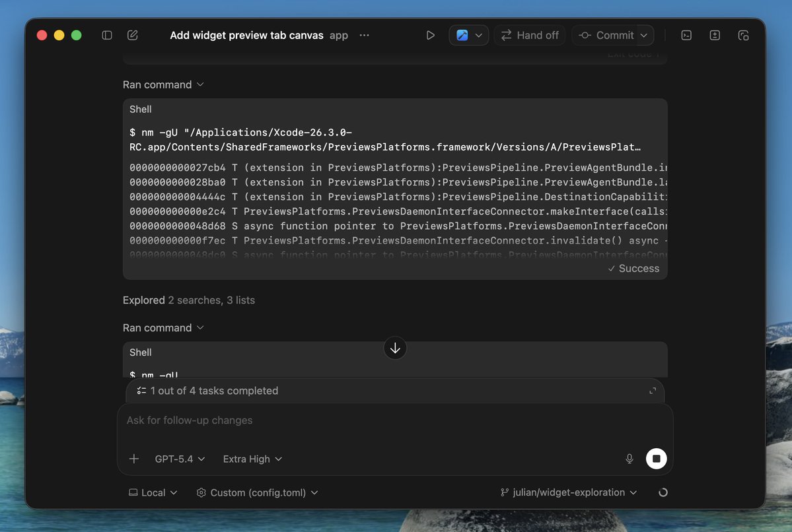Collapse the first Ran command section

coord(163,84)
